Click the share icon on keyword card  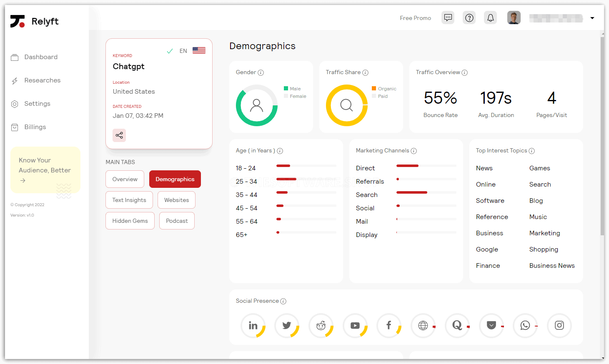pyautogui.click(x=119, y=135)
